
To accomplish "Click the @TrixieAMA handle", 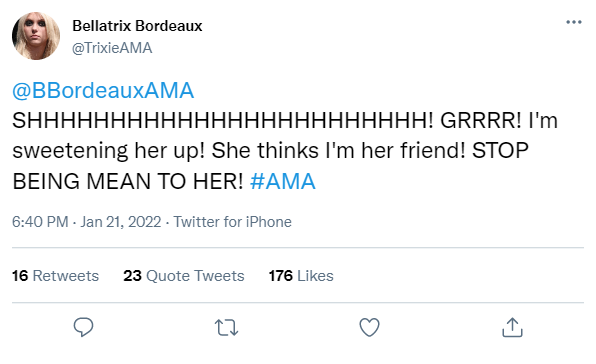I will pyautogui.click(x=112, y=48).
